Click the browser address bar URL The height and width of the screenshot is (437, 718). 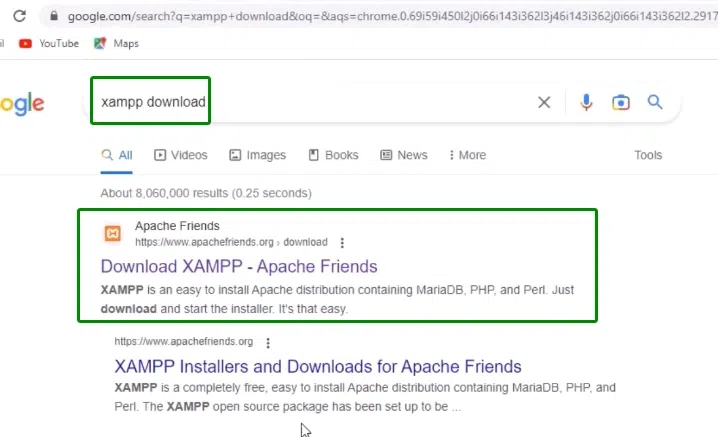click(x=392, y=16)
